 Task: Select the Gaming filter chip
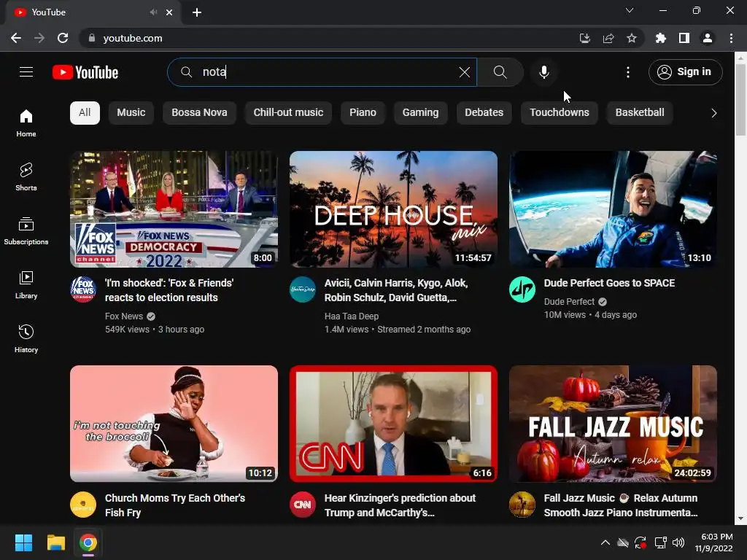[420, 113]
